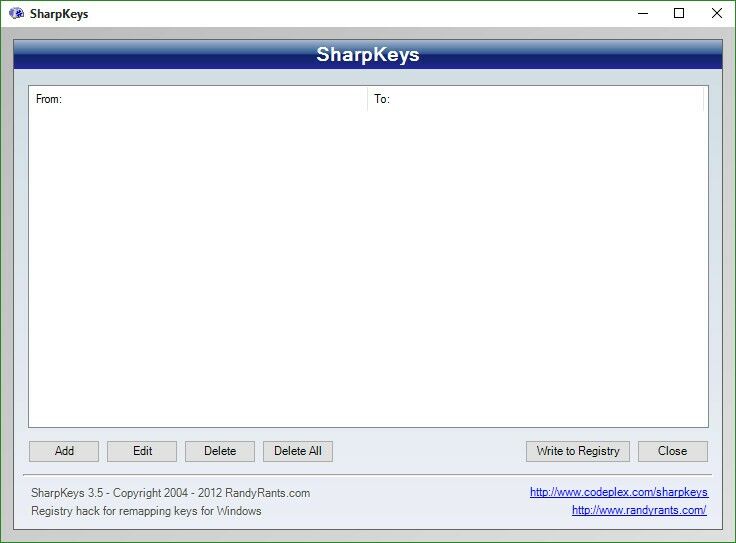Click the Delete button
The width and height of the screenshot is (736, 543).
coord(220,451)
